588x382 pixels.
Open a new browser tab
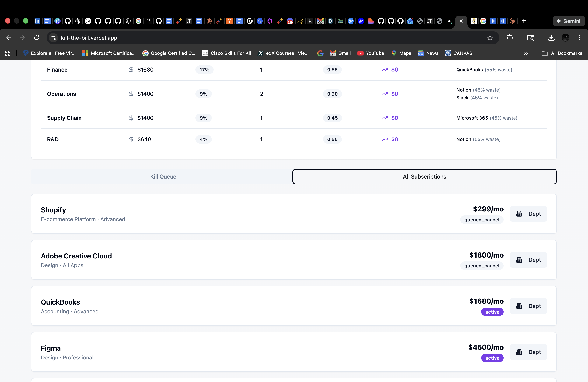point(523,21)
